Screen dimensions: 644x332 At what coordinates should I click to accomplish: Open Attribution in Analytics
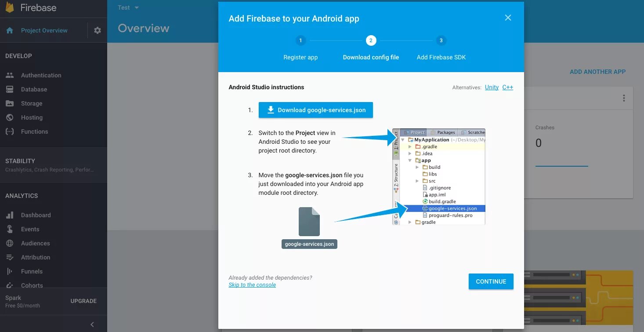tap(36, 257)
